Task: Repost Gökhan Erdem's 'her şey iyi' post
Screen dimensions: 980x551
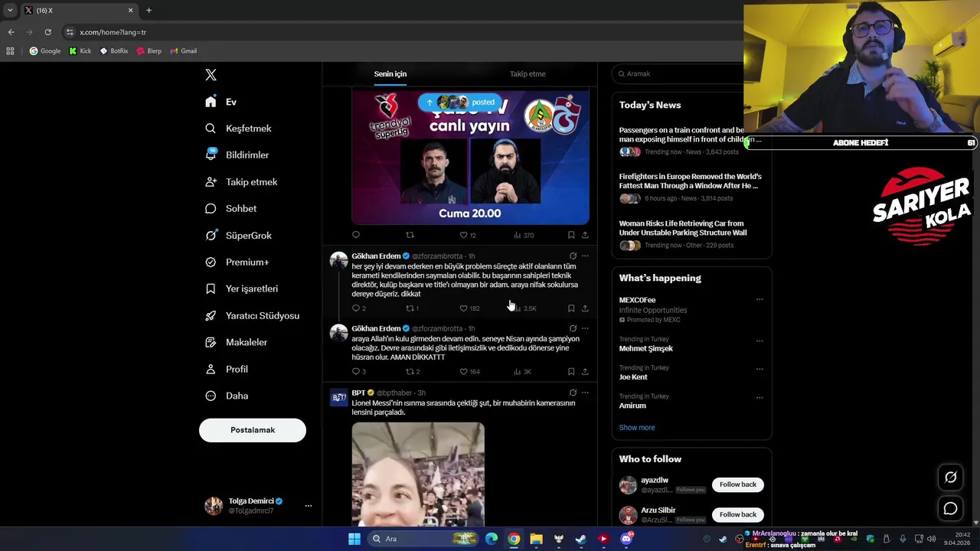Action: point(412,308)
